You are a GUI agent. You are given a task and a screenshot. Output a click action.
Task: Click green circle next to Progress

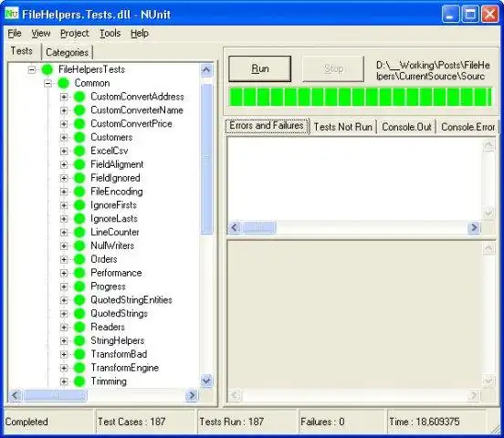click(79, 287)
